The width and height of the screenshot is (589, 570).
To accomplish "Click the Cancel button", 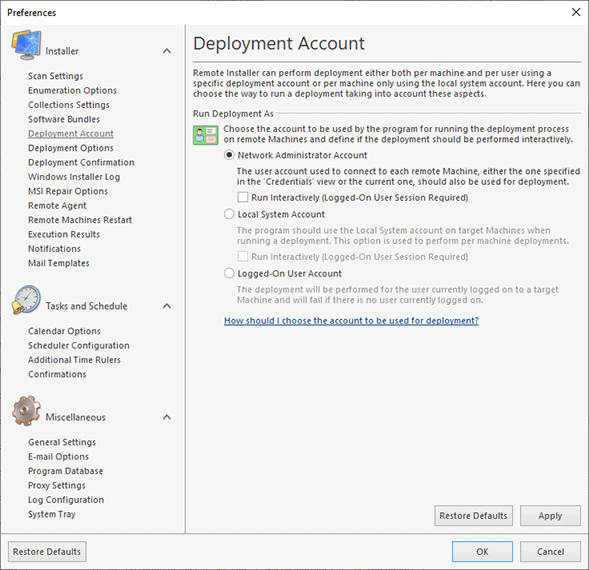I will point(550,552).
